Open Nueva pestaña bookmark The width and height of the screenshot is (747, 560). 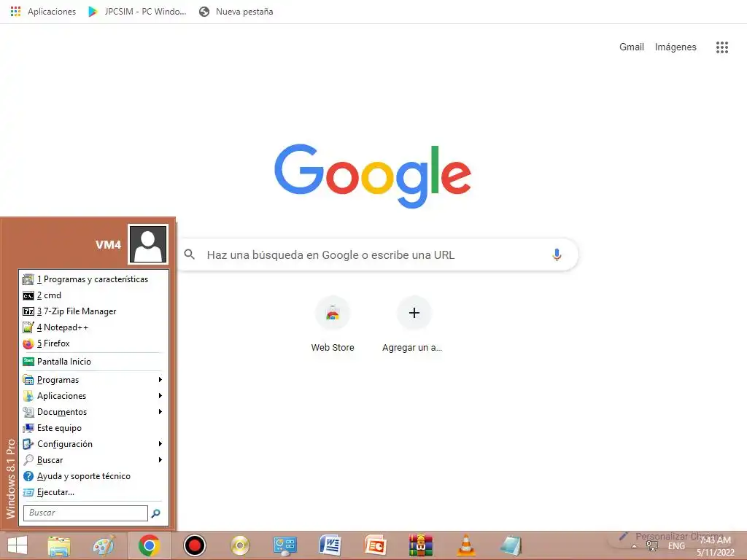click(x=236, y=12)
